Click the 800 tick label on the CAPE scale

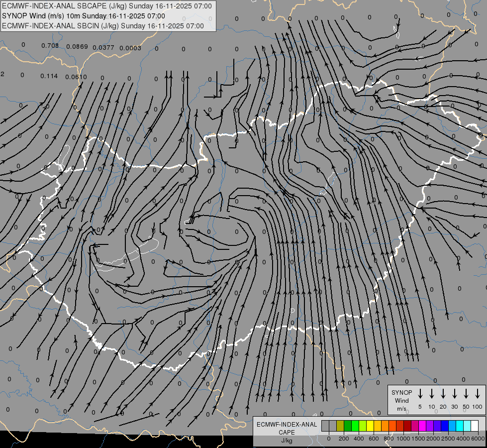pos(389,439)
